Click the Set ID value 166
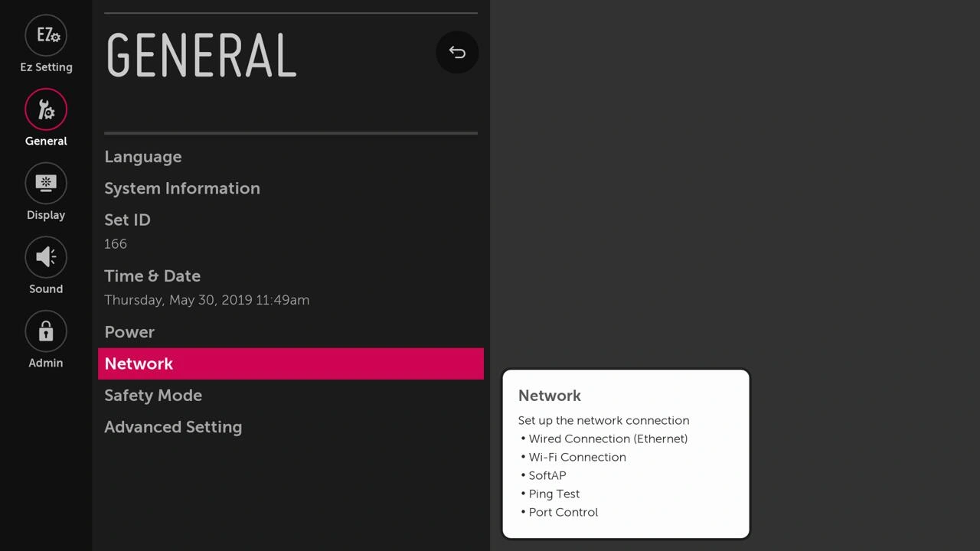The image size is (980, 551). point(116,243)
